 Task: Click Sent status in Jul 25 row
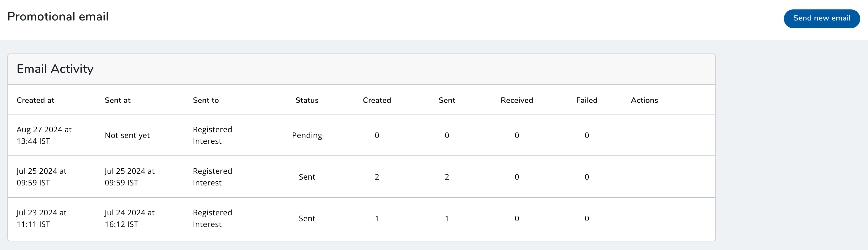[x=307, y=177]
